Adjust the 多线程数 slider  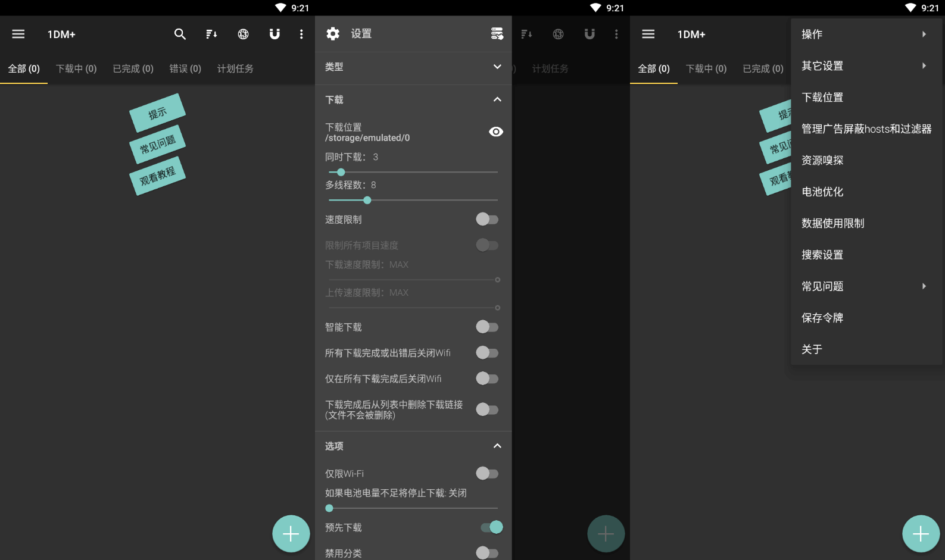(413, 200)
